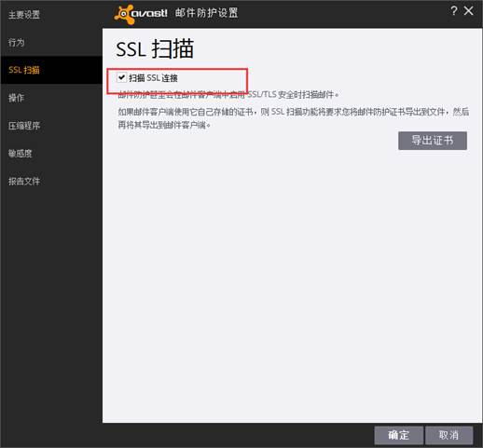This screenshot has width=483, height=448.
Task: Click the paragraph about exporting the certificate
Action: click(x=293, y=118)
